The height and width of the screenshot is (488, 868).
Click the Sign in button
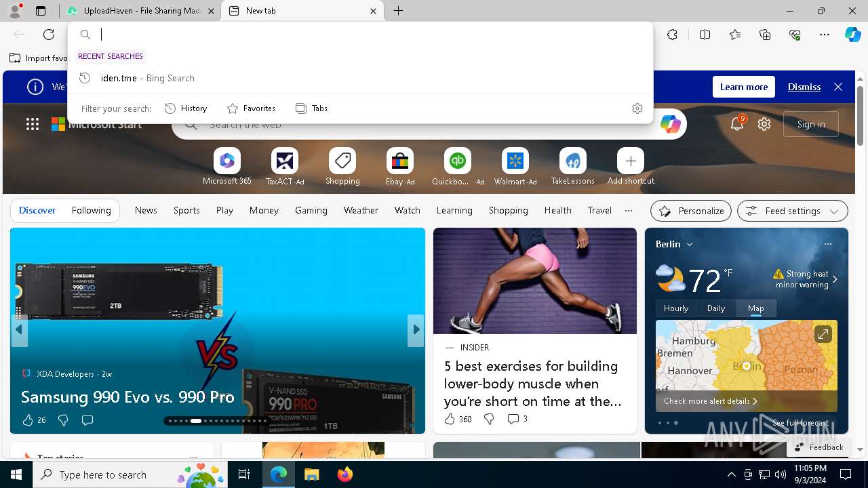click(x=811, y=124)
